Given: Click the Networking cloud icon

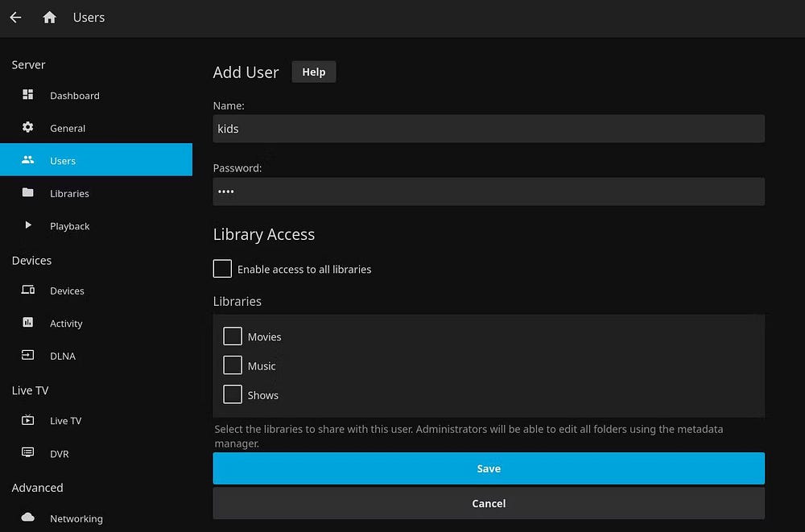Looking at the screenshot, I should tap(28, 518).
